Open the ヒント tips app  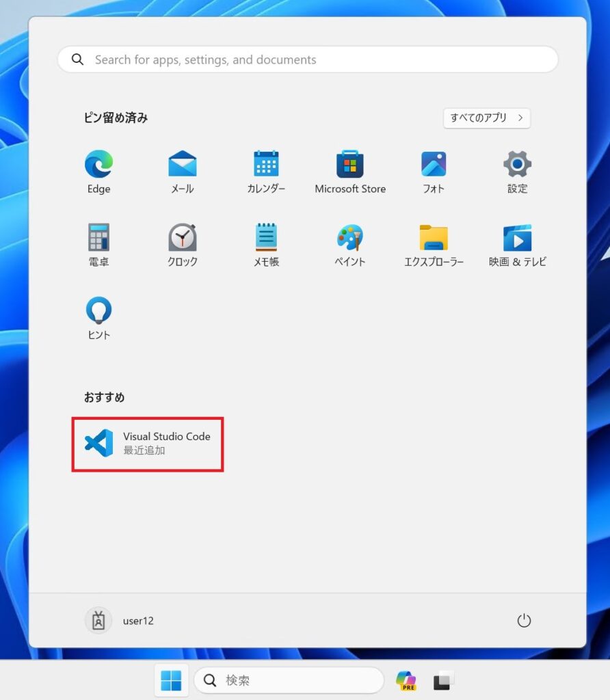click(98, 319)
